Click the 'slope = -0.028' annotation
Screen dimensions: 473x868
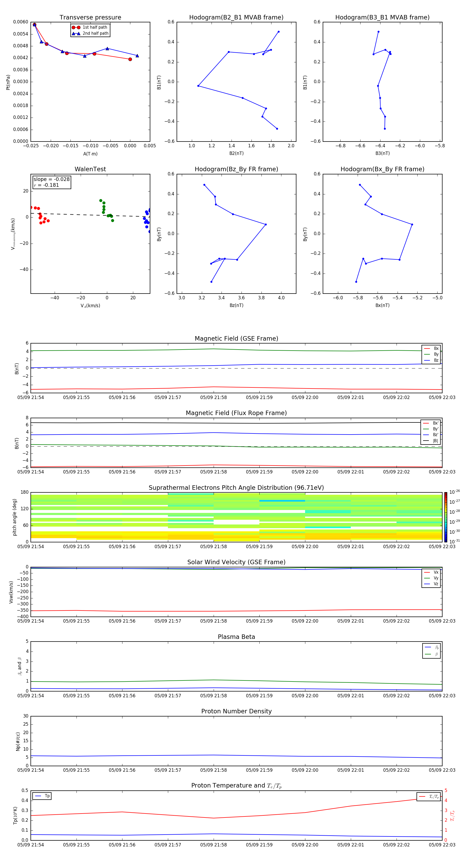coord(52,179)
